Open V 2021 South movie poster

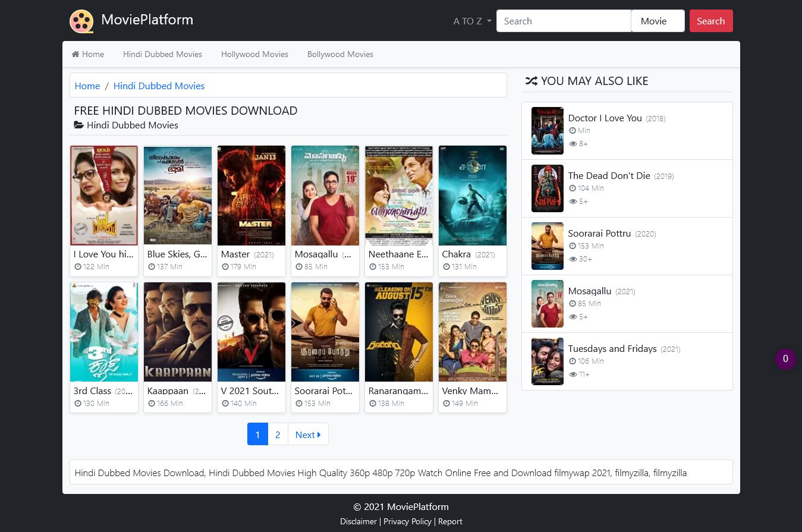pyautogui.click(x=251, y=332)
